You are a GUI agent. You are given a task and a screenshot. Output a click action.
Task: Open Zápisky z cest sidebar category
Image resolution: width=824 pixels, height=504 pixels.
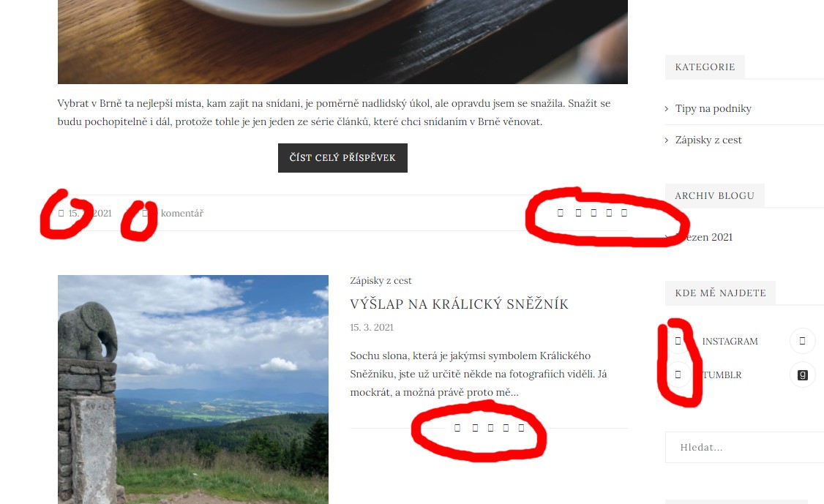708,140
